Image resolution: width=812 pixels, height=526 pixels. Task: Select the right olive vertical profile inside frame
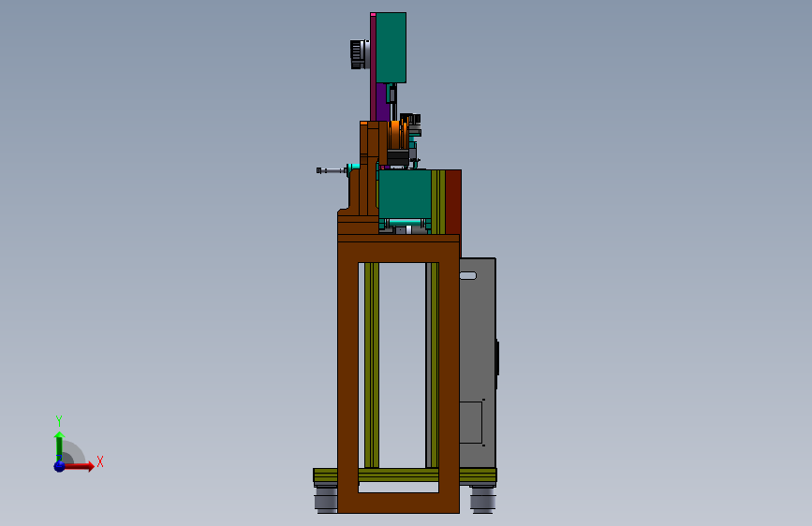(434, 365)
